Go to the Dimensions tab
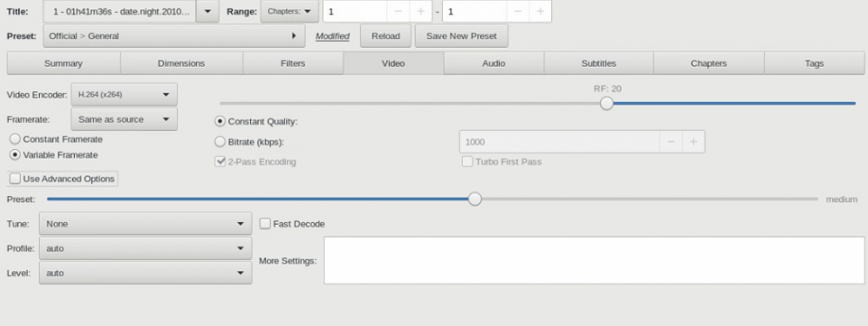The height and width of the screenshot is (326, 868). (x=181, y=63)
